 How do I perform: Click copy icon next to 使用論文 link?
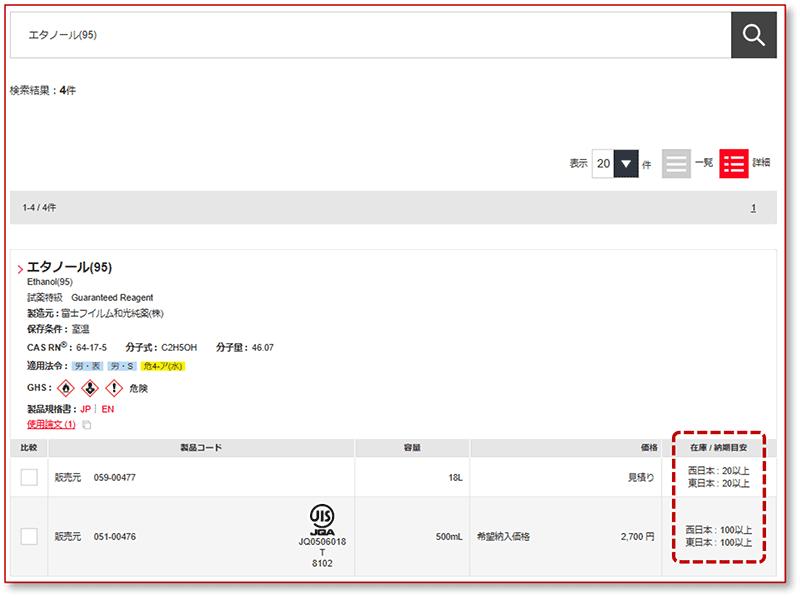click(x=86, y=425)
